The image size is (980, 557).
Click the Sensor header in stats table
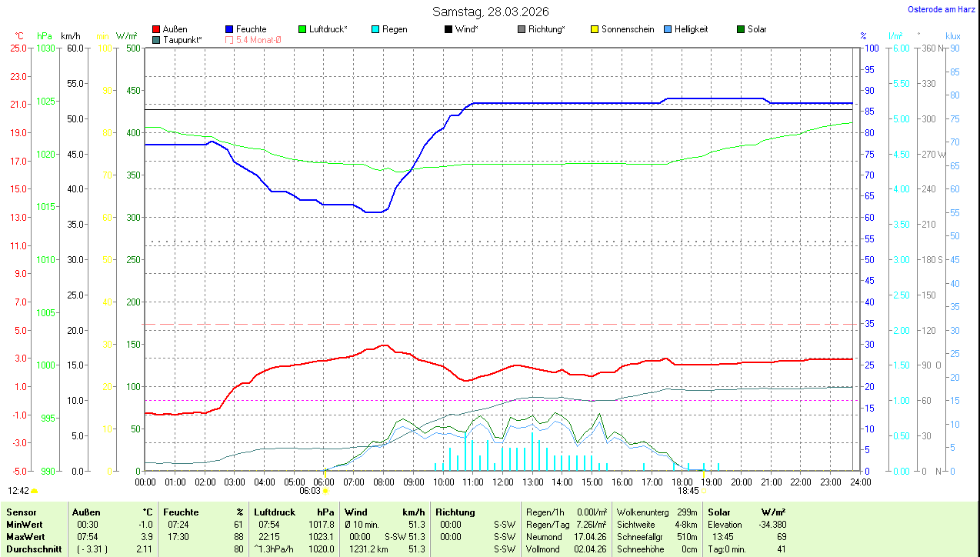20,512
